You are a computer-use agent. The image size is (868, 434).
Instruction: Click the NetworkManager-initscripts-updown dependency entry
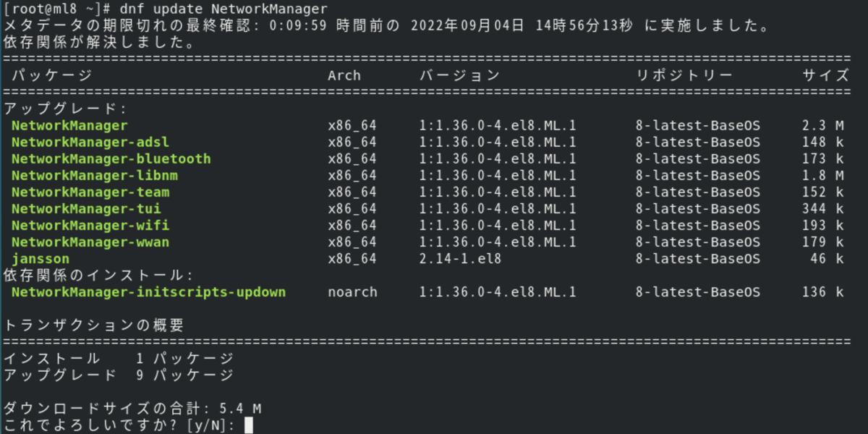coord(148,292)
